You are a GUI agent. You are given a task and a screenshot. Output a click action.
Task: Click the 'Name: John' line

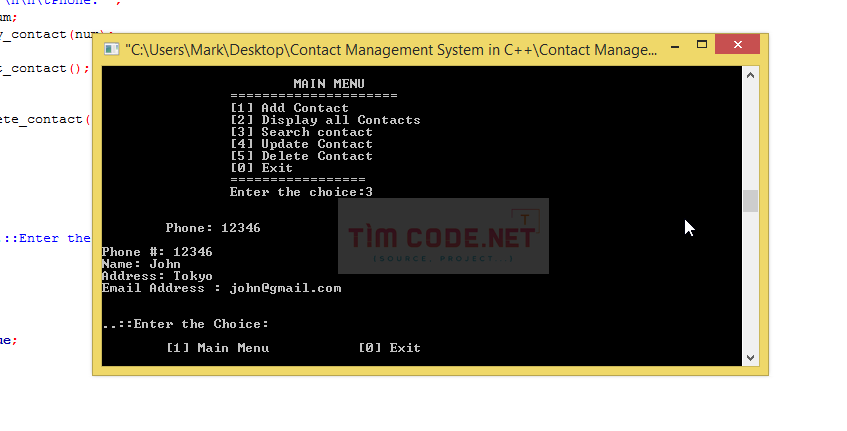point(142,264)
